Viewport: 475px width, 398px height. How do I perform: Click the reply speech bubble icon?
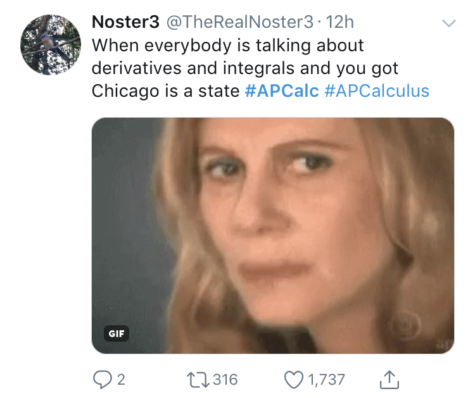(x=102, y=380)
